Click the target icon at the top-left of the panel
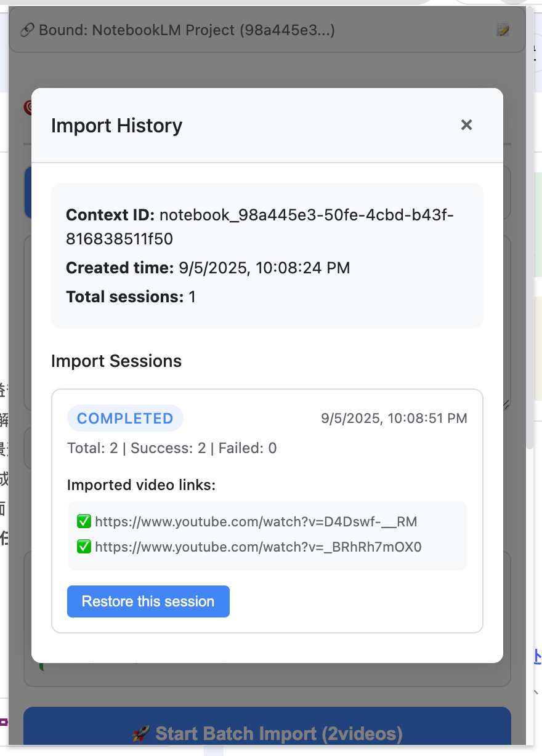Viewport: 542px width, 756px height. [30, 107]
